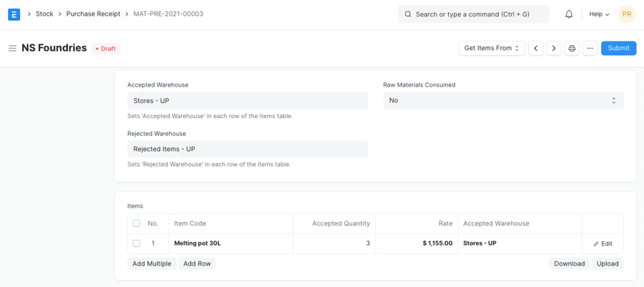Viewport: 644px width, 287px height.
Task: Click the ERPNext home logo icon
Action: 14,14
